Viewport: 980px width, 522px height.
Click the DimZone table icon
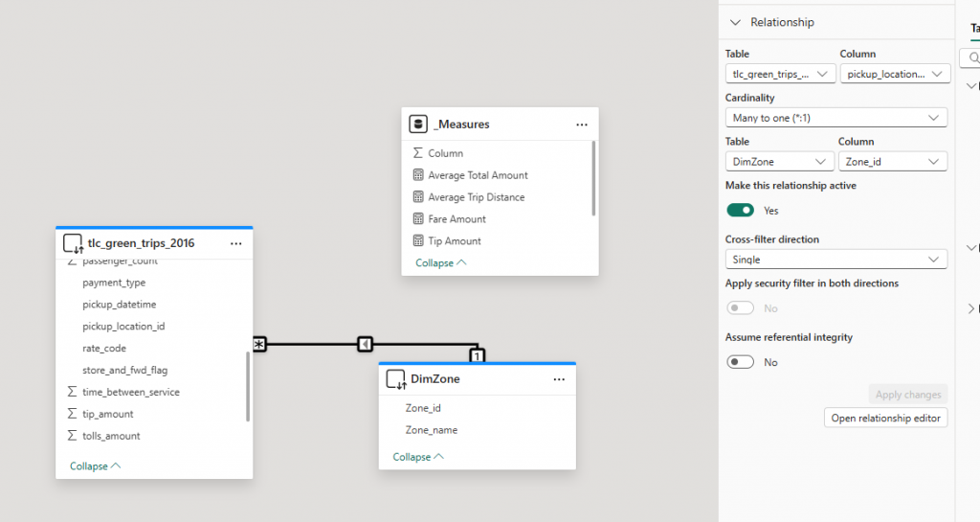point(396,379)
